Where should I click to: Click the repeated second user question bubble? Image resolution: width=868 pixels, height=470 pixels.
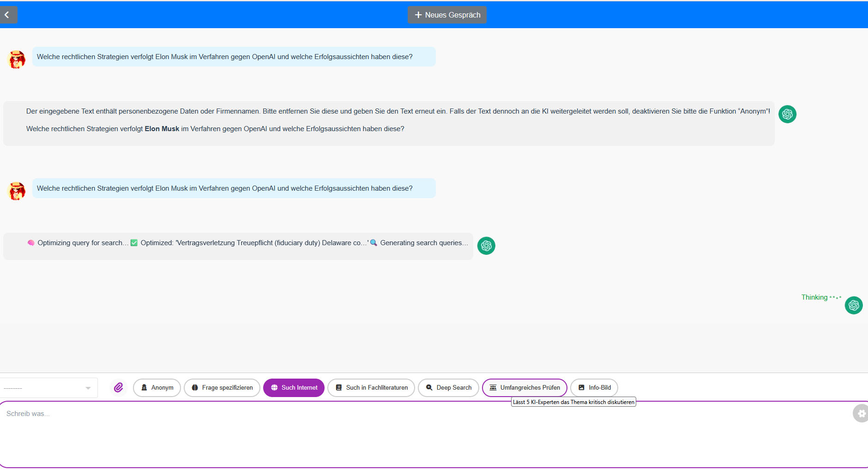pos(234,188)
